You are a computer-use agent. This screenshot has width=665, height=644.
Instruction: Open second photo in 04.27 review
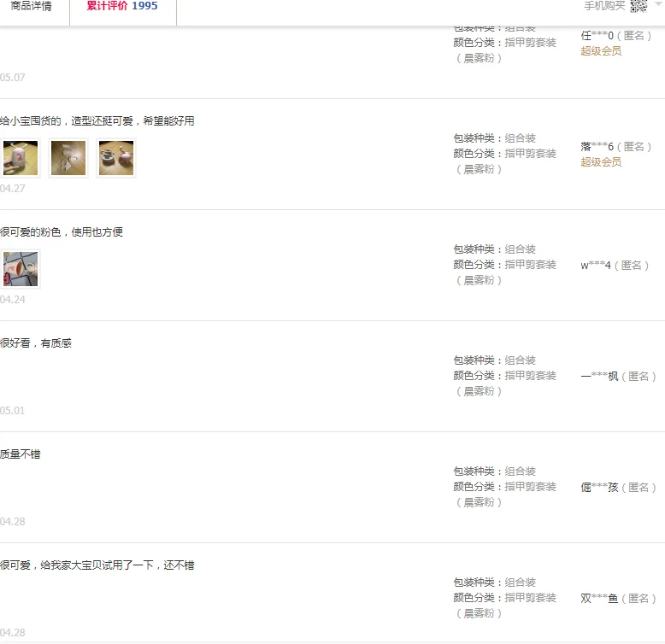coord(68,158)
